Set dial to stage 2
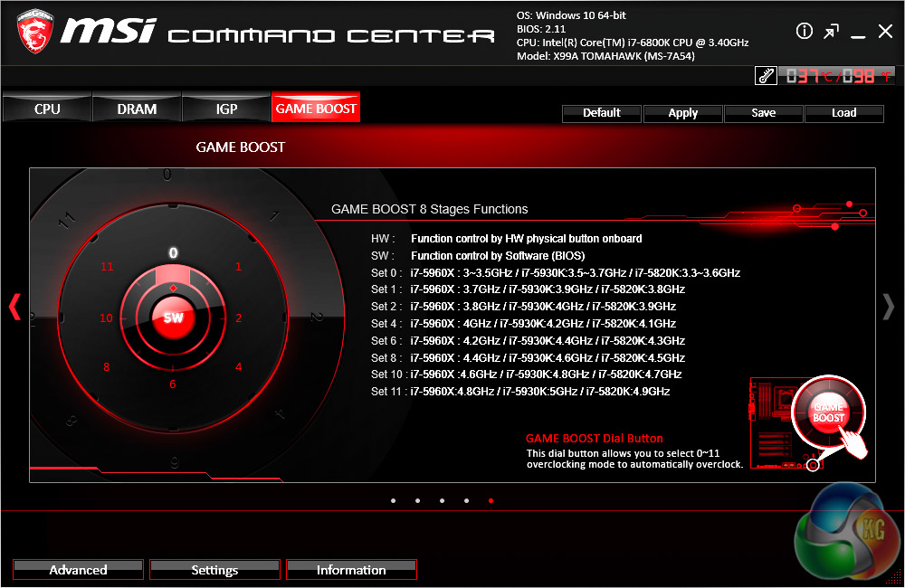The width and height of the screenshot is (905, 588). (x=238, y=318)
